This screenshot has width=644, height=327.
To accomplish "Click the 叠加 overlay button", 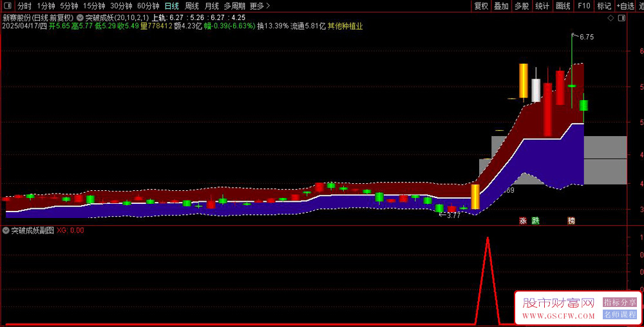I will tap(501, 6).
